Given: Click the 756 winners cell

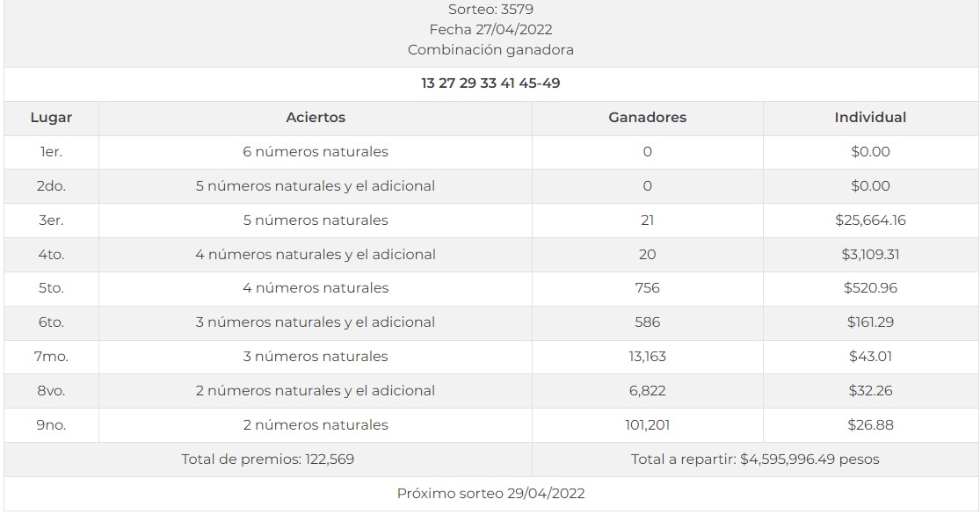Looking at the screenshot, I should click(647, 288).
